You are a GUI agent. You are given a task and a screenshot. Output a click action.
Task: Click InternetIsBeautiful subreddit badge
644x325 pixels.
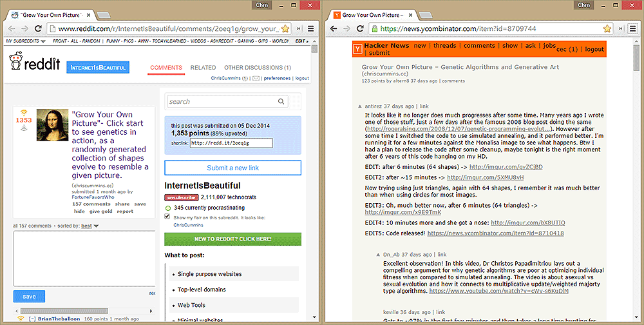coord(98,68)
